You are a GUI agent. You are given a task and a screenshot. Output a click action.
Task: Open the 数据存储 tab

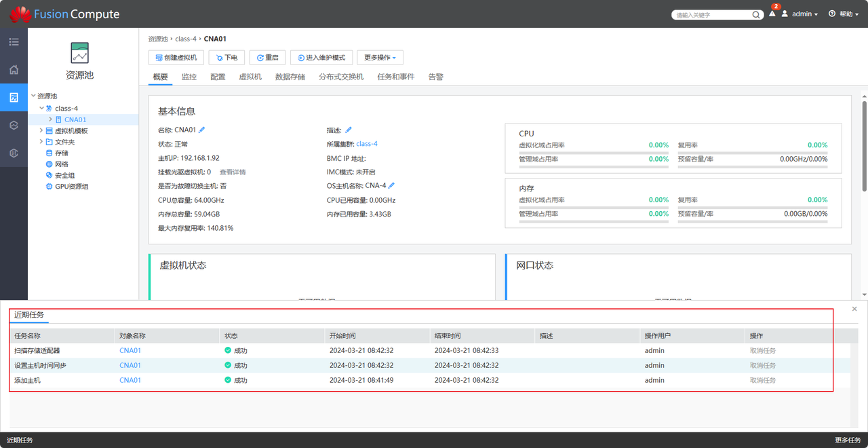pyautogui.click(x=290, y=77)
